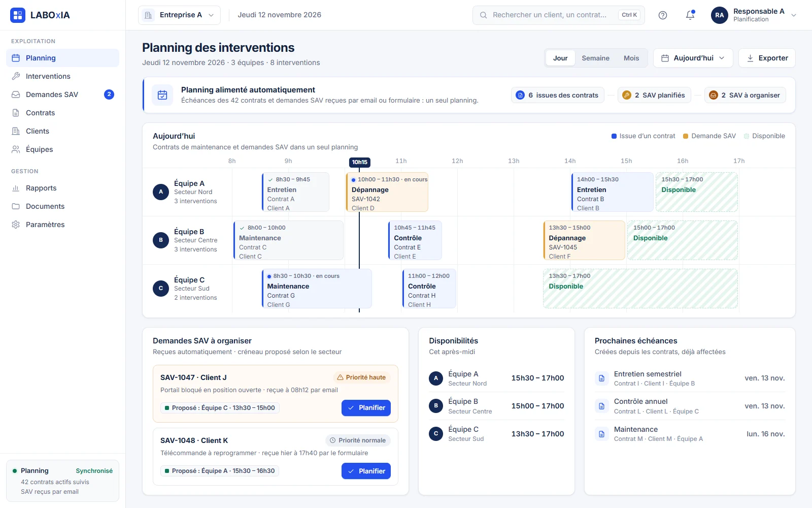Expand the Responsable A account menu chevron
This screenshot has width=812, height=508.
click(x=794, y=15)
